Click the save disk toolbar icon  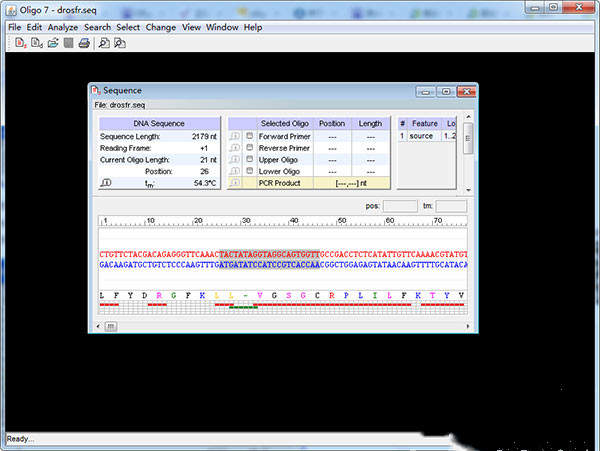click(x=68, y=43)
